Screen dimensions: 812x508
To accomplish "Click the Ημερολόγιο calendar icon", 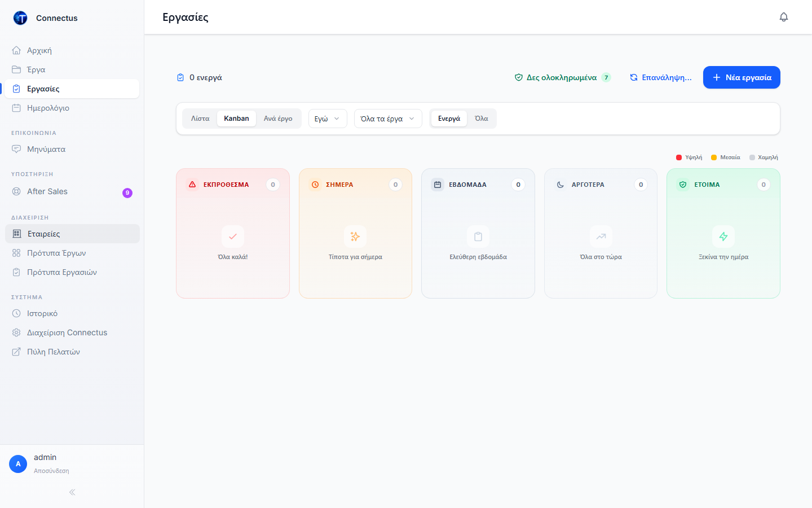I will pos(16,108).
